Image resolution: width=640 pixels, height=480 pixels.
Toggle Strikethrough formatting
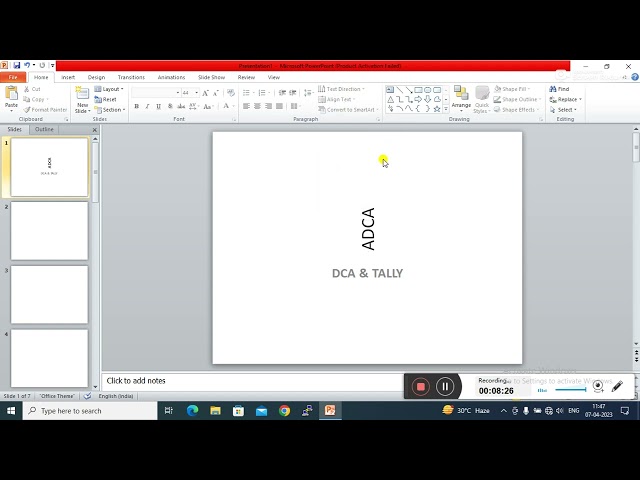pos(181,107)
